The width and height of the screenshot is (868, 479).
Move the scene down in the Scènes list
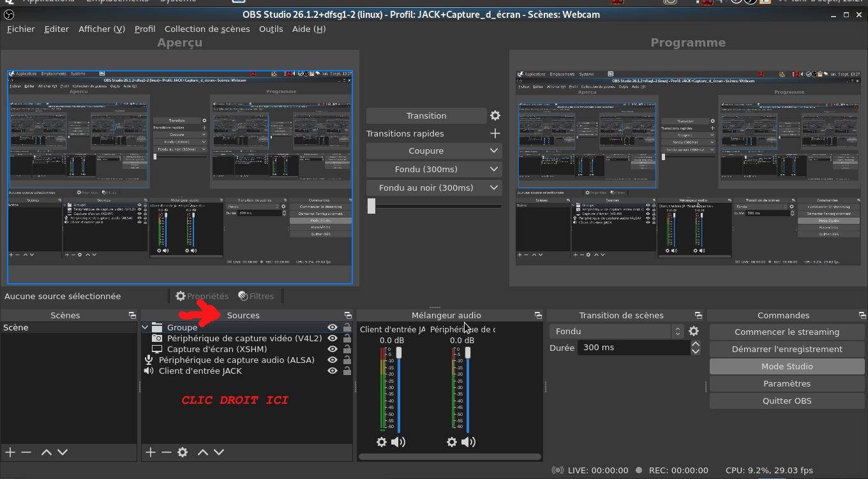coord(62,452)
